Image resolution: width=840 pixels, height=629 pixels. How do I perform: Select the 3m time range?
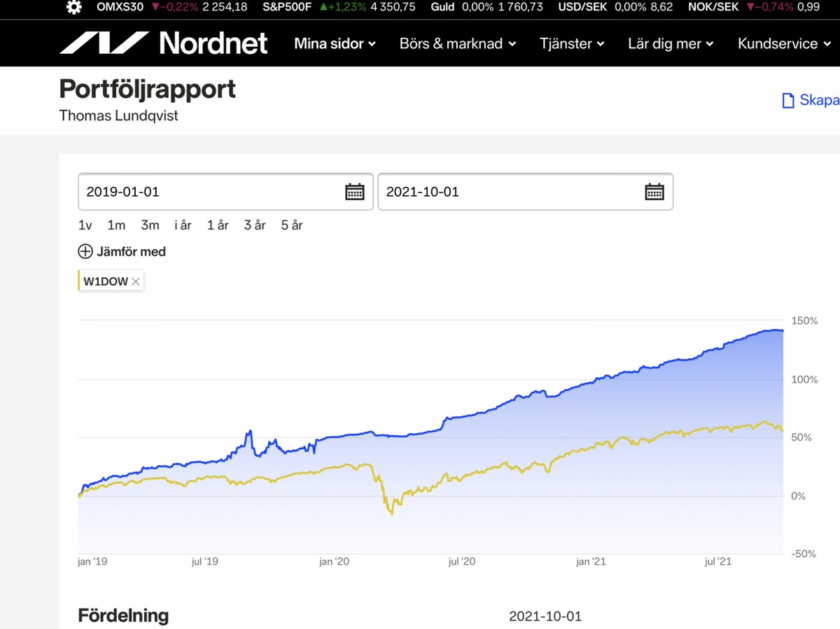pos(150,225)
